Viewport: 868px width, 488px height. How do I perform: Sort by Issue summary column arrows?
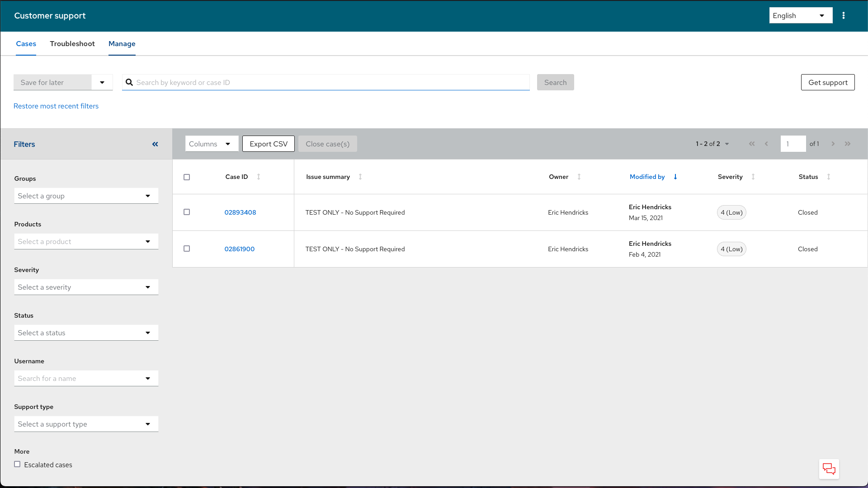coord(360,177)
